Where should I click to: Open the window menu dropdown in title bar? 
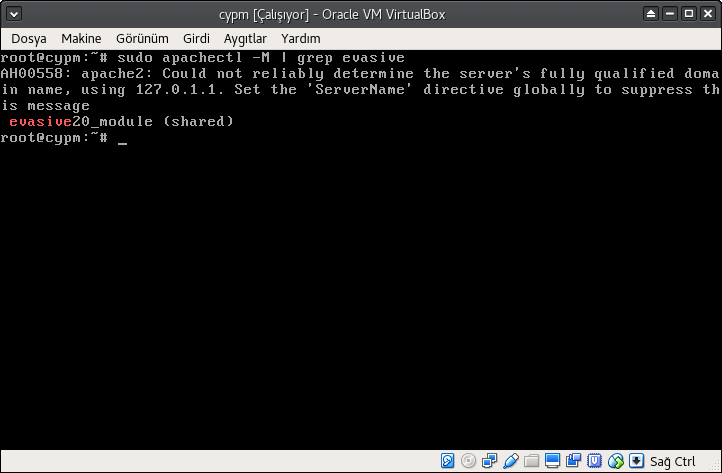coord(12,13)
